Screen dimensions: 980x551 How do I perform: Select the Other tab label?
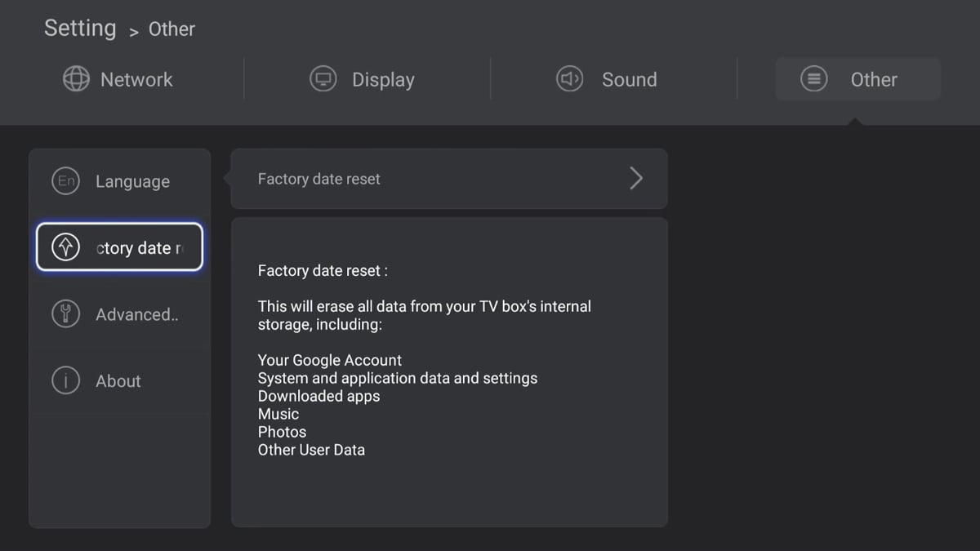click(874, 80)
